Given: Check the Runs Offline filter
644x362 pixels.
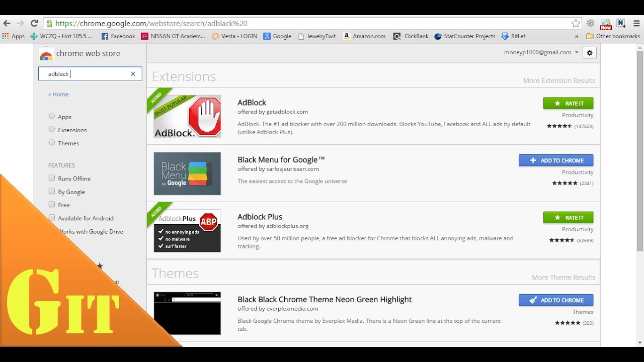Looking at the screenshot, I should click(51, 178).
